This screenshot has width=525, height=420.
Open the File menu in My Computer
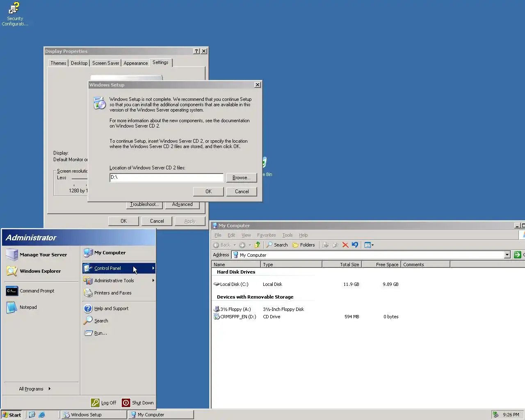(218, 235)
